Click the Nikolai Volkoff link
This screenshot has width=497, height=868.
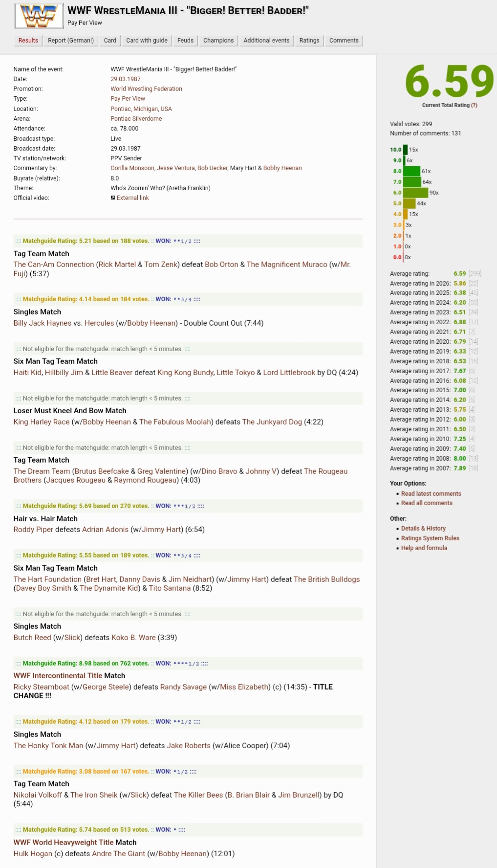[x=38, y=795]
